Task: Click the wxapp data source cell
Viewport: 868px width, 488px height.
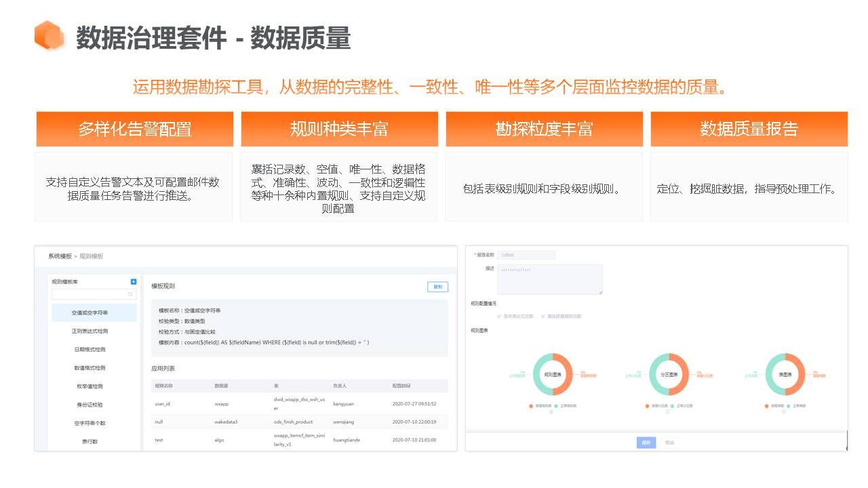Action: coord(222,404)
